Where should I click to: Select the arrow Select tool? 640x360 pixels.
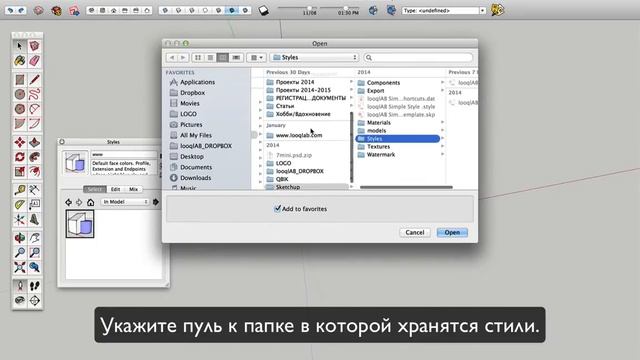coord(20,46)
